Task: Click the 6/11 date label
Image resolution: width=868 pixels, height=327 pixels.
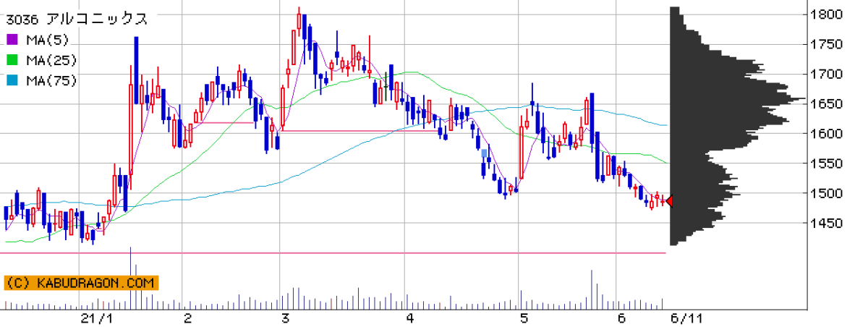Action: (686, 318)
